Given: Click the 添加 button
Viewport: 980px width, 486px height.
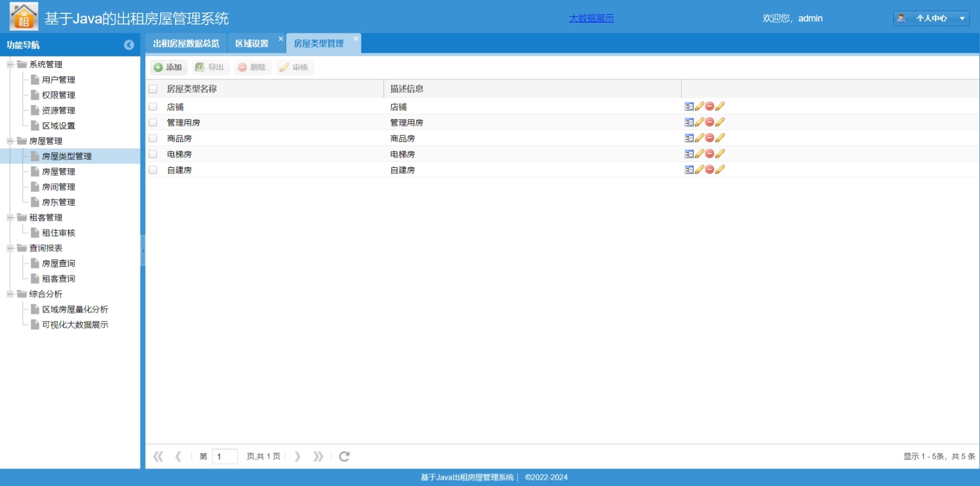Looking at the screenshot, I should tap(168, 67).
